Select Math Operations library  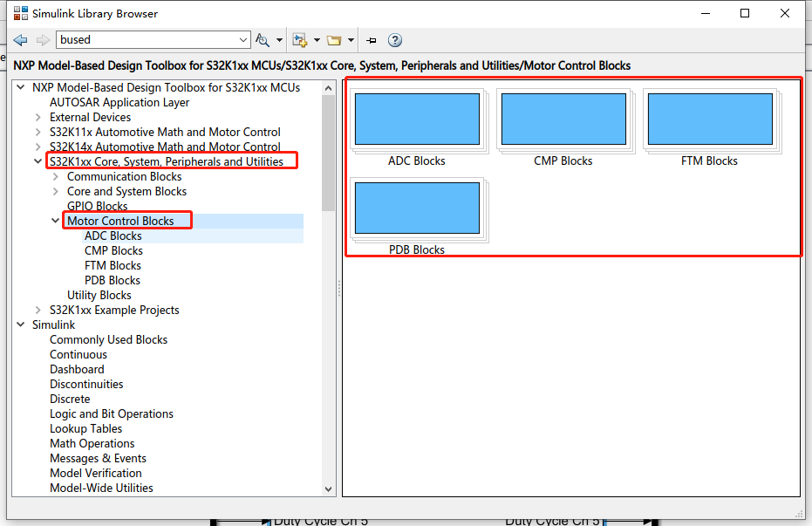click(92, 444)
